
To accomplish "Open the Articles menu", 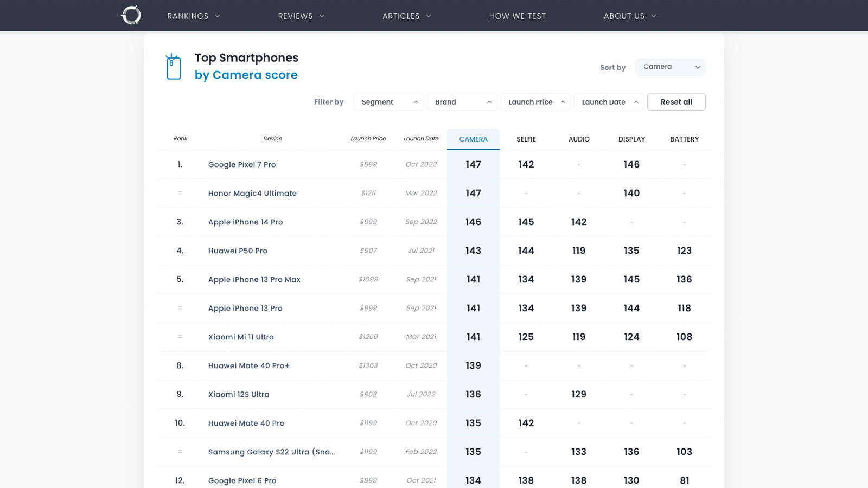I will click(x=407, y=16).
